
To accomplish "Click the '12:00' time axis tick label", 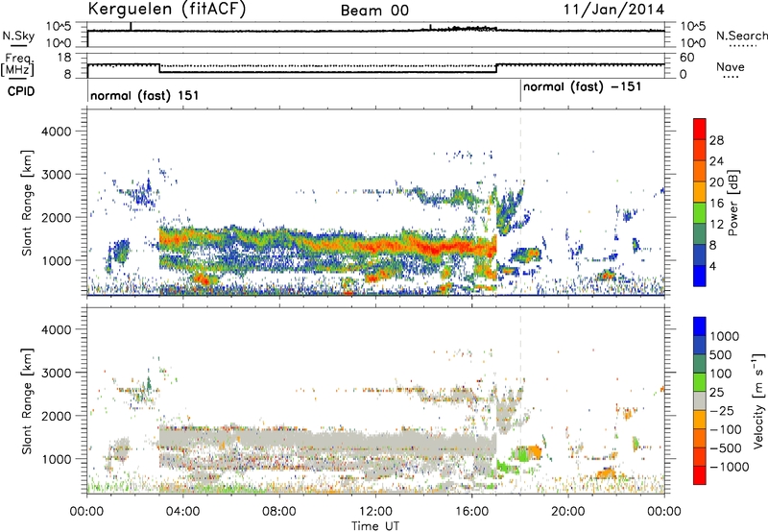I will click(375, 512).
